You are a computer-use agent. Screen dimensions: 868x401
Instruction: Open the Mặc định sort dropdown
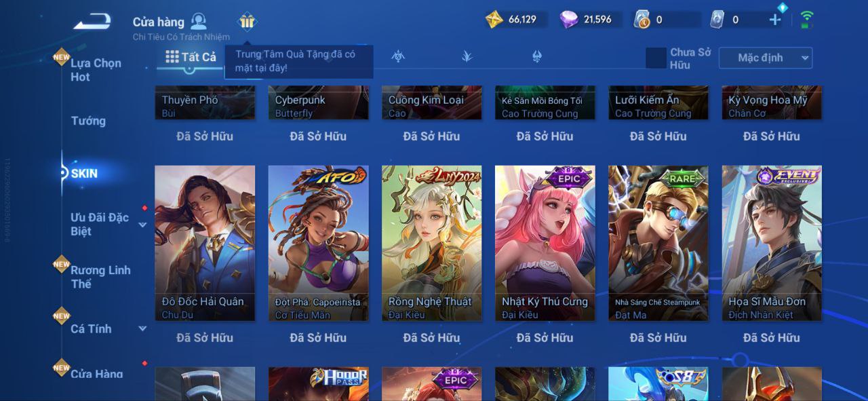pos(766,58)
